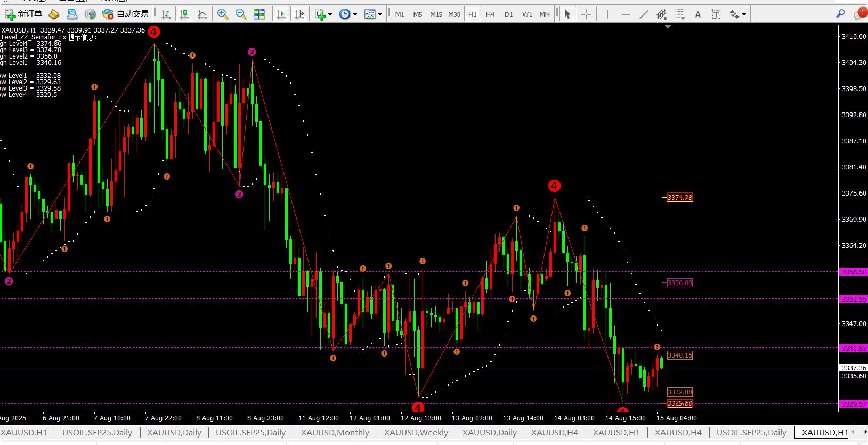Toggle the Auto Trading (自动交易) button
The width and height of the screenshot is (868, 445).
click(126, 14)
